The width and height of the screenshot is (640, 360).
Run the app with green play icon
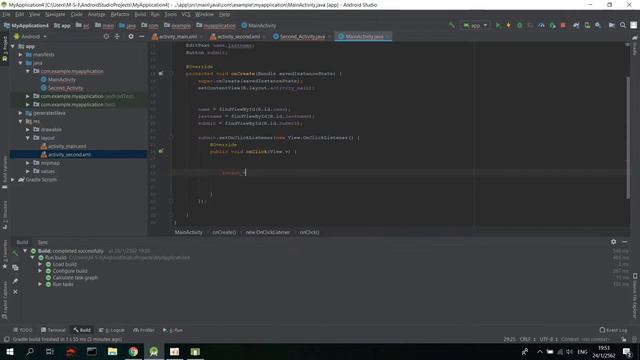(498, 25)
